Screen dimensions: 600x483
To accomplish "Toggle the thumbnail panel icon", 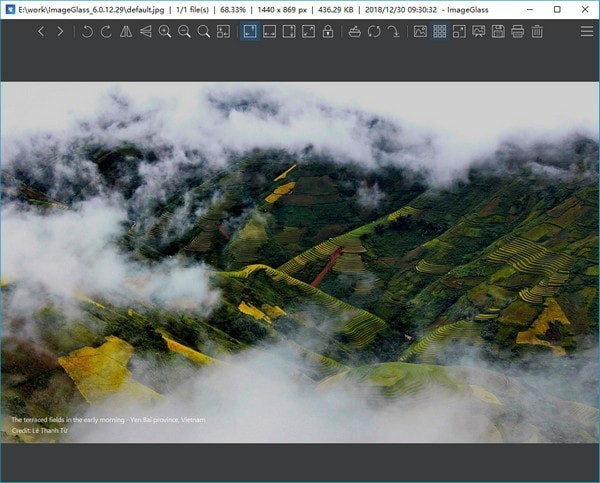I will tap(420, 32).
